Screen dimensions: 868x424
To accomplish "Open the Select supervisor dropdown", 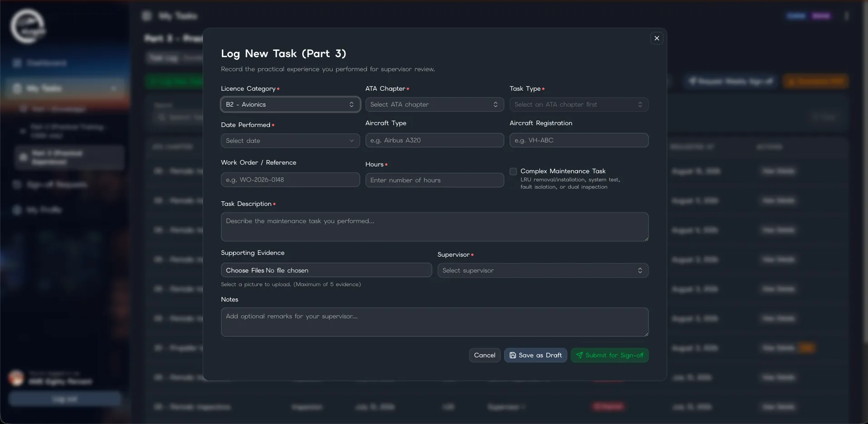I will tap(543, 270).
